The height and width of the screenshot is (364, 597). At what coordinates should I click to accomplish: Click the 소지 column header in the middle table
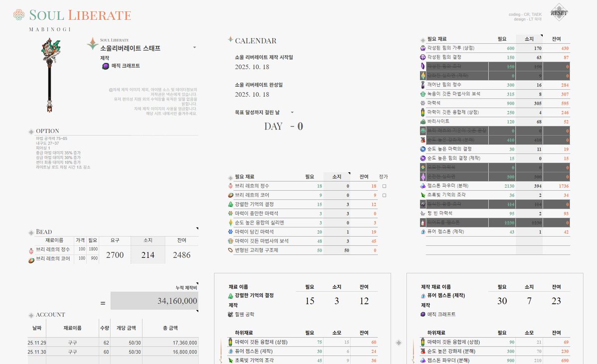337,177
